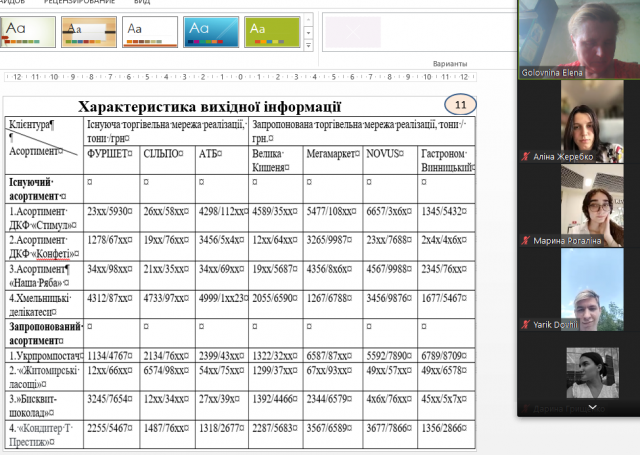Image resolution: width=640 pixels, height=455 pixels.
Task: Click the Гастроном Винницький header cell
Action: pos(447,160)
